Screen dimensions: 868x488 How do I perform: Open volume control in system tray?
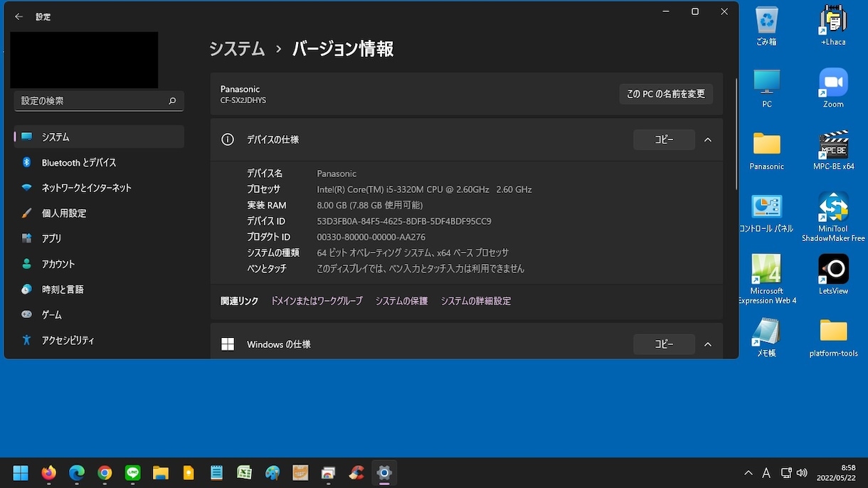802,473
